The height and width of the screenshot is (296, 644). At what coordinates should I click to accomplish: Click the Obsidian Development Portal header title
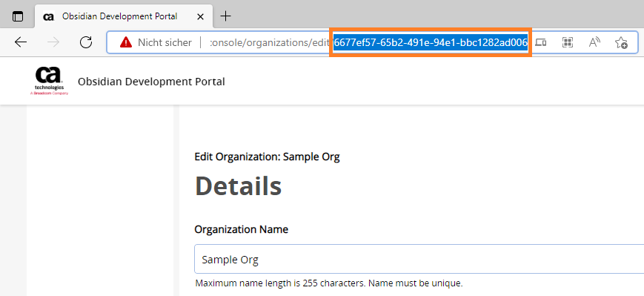coord(152,82)
